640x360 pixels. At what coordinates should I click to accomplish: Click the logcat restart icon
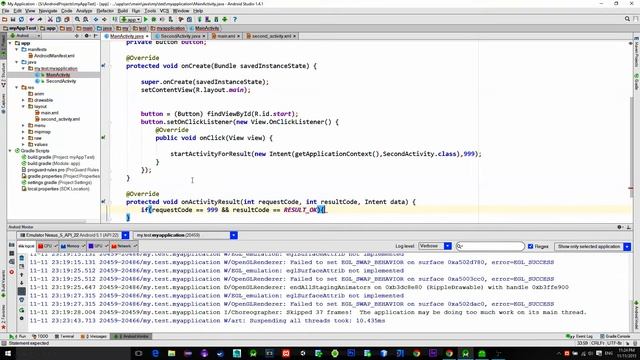22,310
